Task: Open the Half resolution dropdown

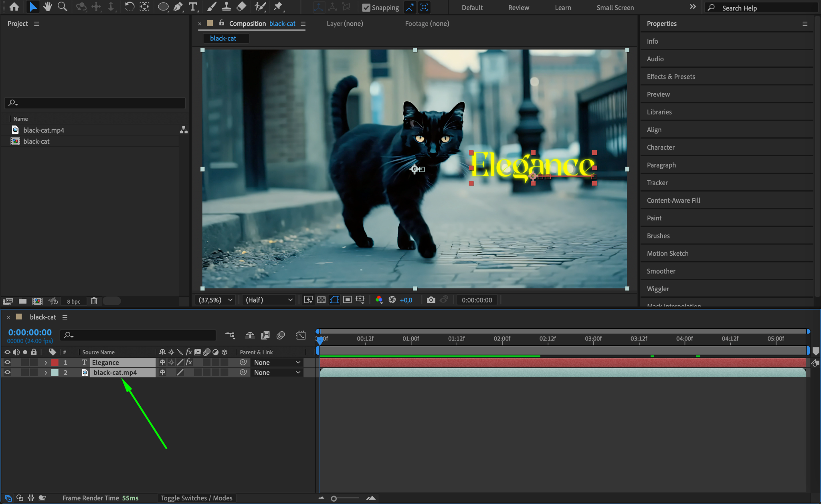Action: pos(269,300)
